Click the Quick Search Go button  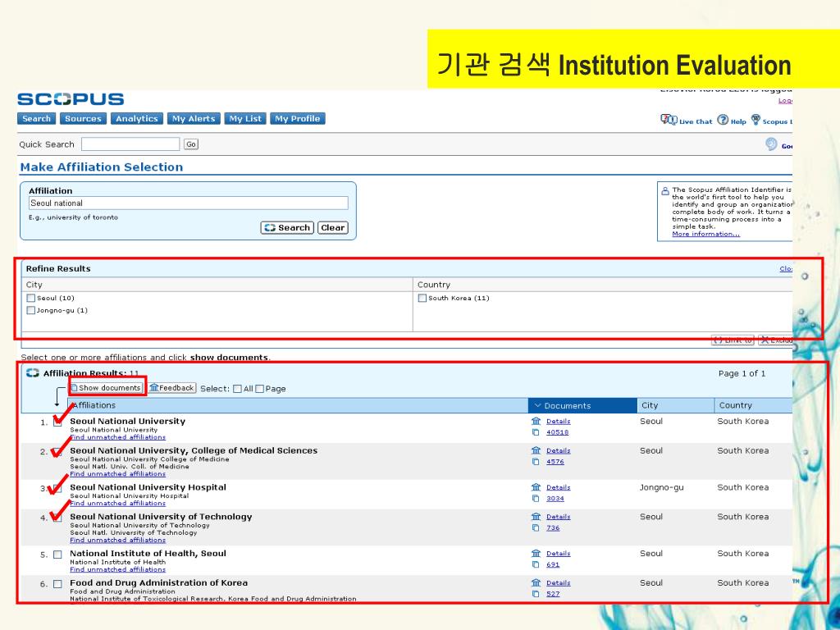[191, 144]
